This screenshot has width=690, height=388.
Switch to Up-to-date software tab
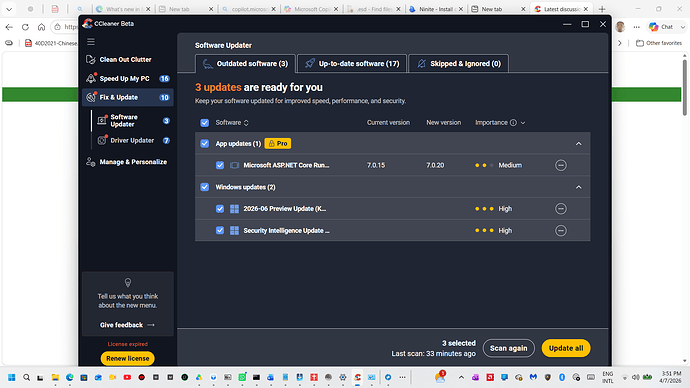click(x=352, y=64)
